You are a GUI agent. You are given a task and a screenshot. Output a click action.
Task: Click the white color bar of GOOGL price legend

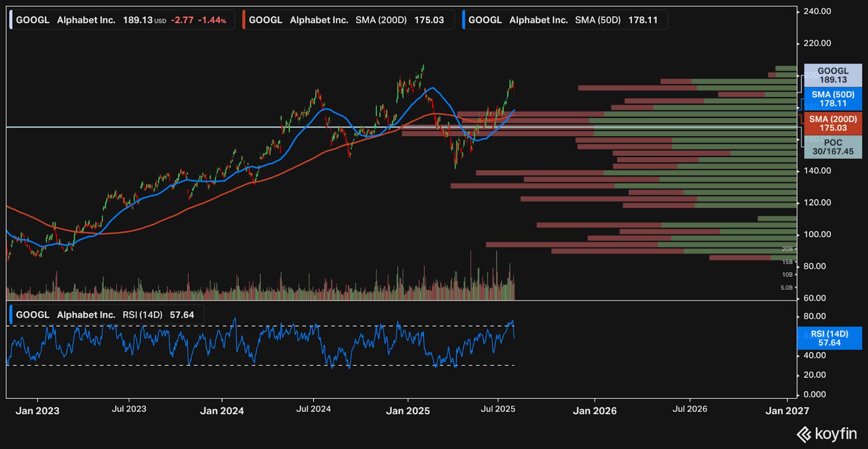coord(11,20)
